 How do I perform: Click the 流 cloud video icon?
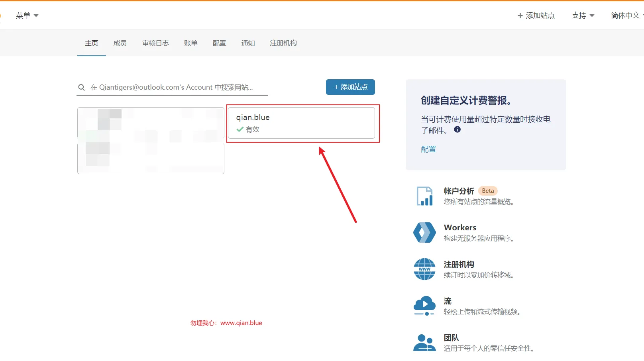[425, 306]
